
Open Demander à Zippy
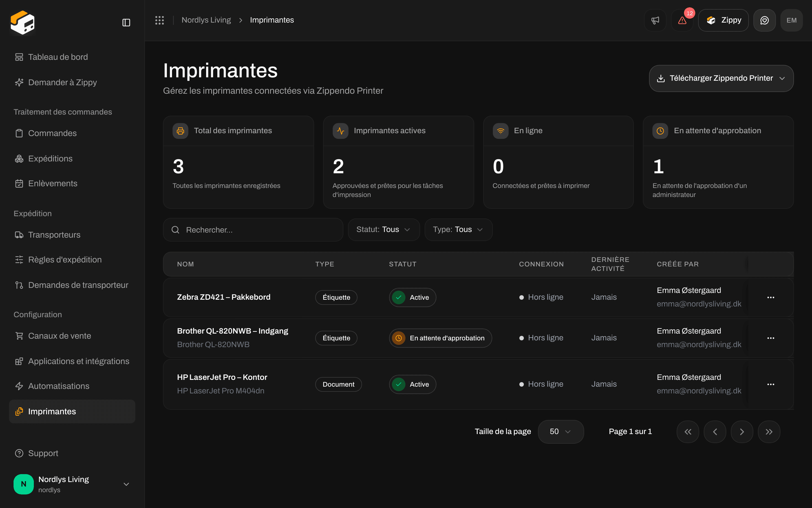pos(72,82)
